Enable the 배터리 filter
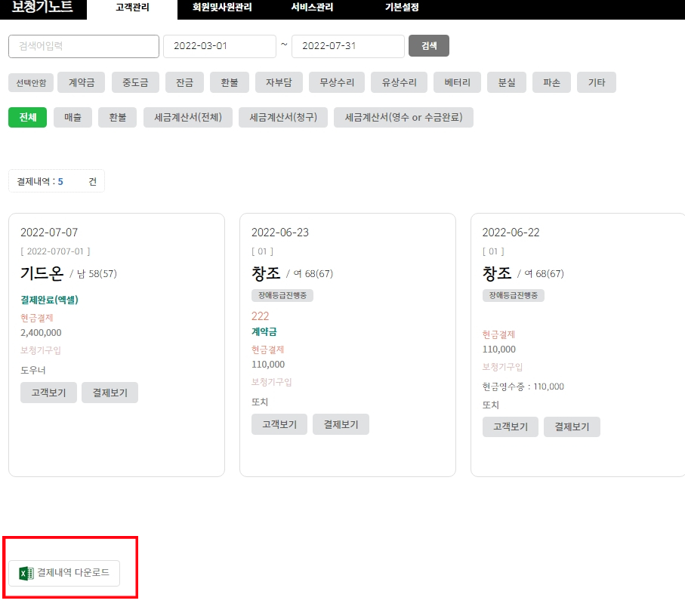This screenshot has height=616, width=685. click(458, 83)
